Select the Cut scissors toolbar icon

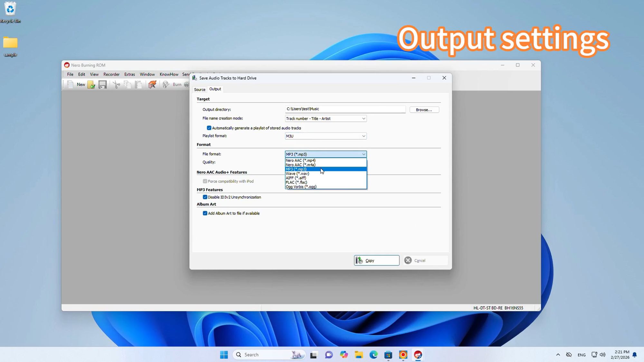pyautogui.click(x=116, y=84)
